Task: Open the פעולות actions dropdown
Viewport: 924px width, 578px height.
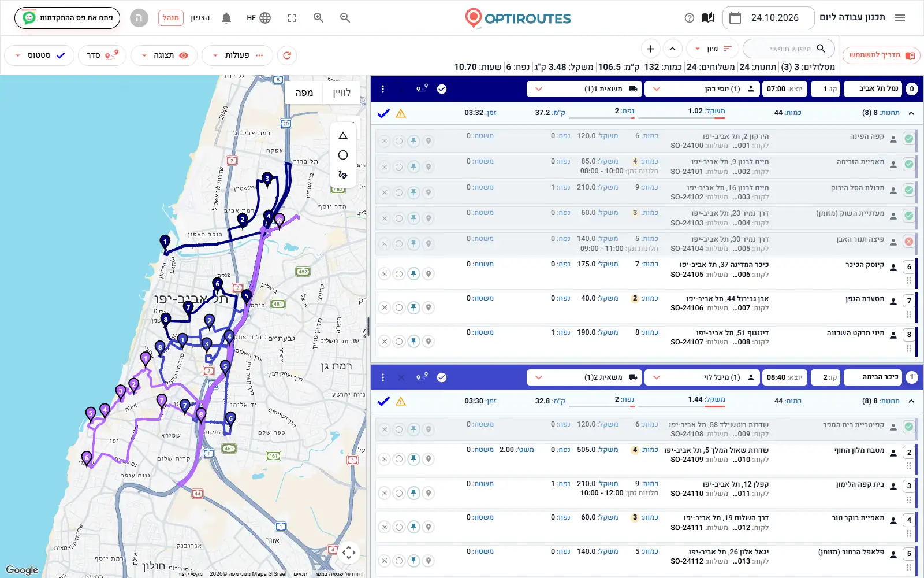Action: pos(237,55)
